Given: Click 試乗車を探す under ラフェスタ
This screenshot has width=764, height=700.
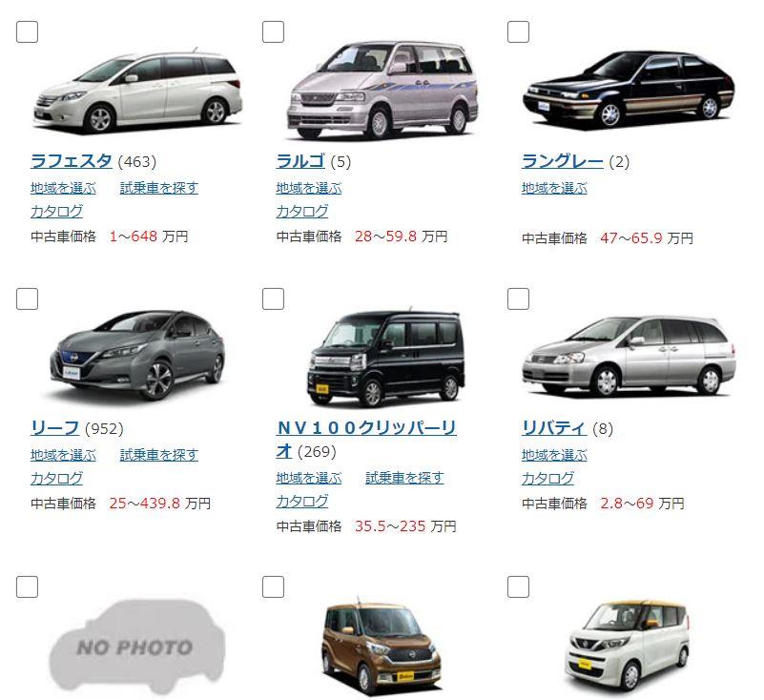Looking at the screenshot, I should point(159,188).
